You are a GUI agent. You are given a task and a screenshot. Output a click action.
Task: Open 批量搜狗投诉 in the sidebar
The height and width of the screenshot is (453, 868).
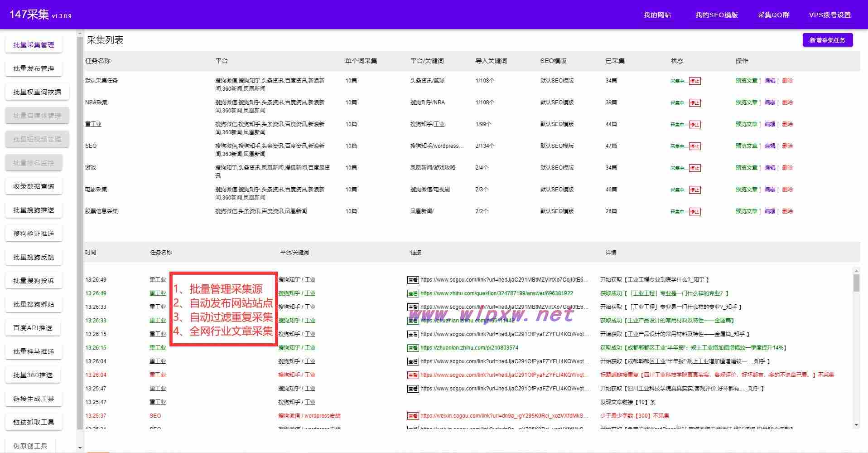[x=34, y=281]
